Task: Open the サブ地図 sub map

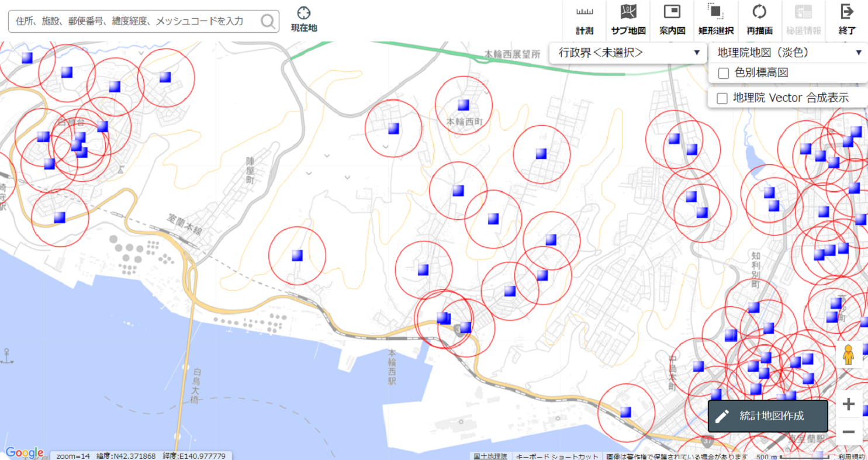Action: point(628,12)
